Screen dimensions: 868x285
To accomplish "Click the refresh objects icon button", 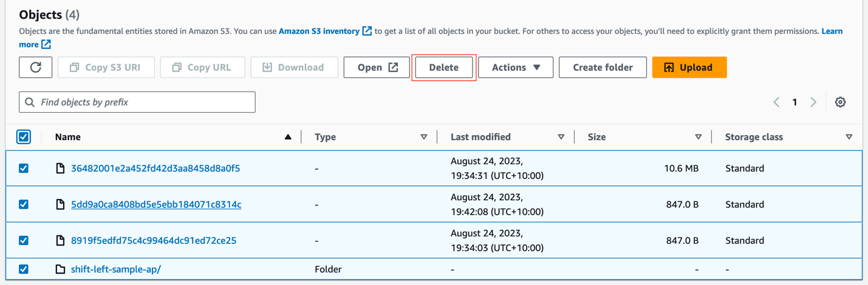I will click(x=35, y=67).
